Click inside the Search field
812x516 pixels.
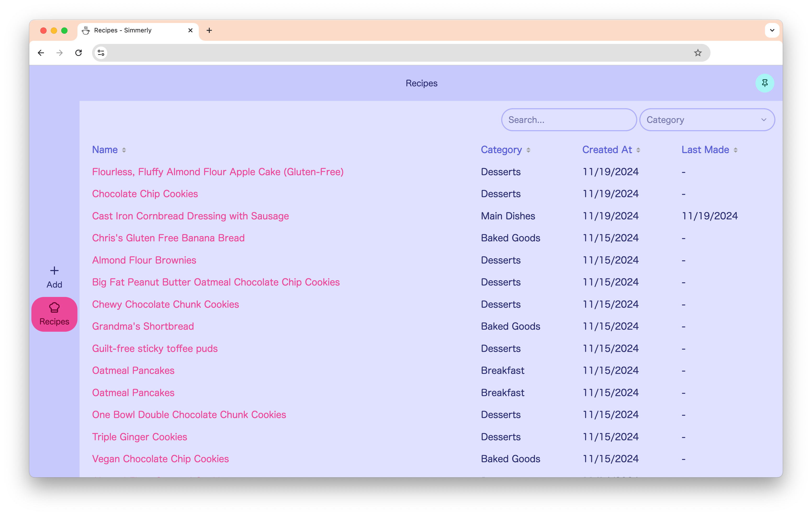coord(568,120)
